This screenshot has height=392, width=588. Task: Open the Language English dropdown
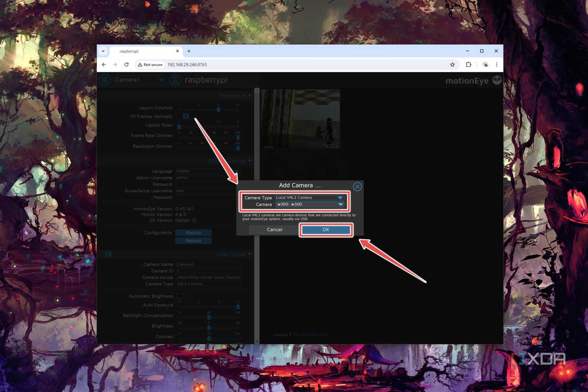[207, 171]
